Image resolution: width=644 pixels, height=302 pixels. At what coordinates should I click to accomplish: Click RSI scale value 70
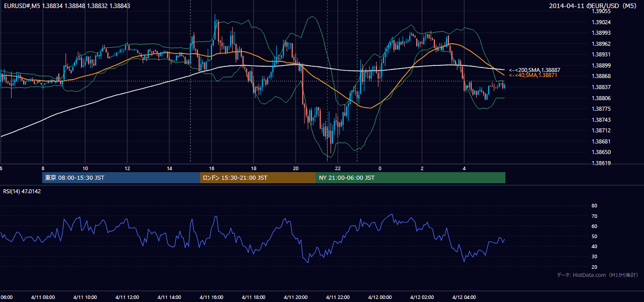coord(594,216)
